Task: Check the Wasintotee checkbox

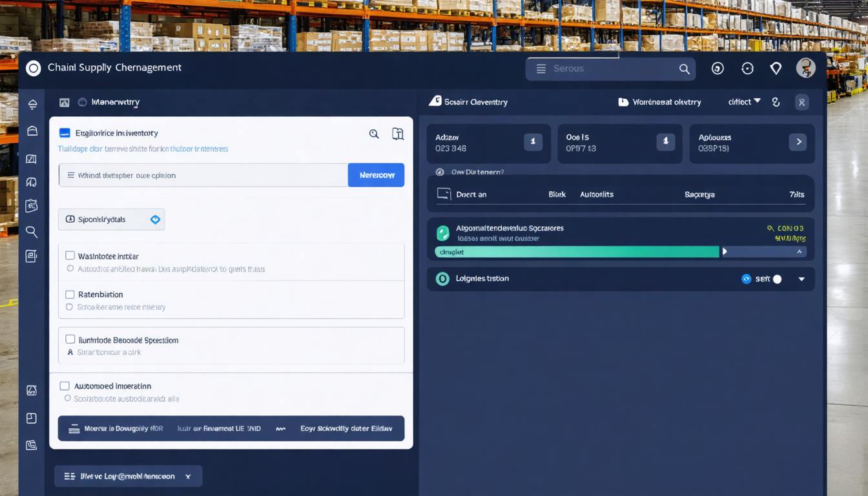Action: 70,256
